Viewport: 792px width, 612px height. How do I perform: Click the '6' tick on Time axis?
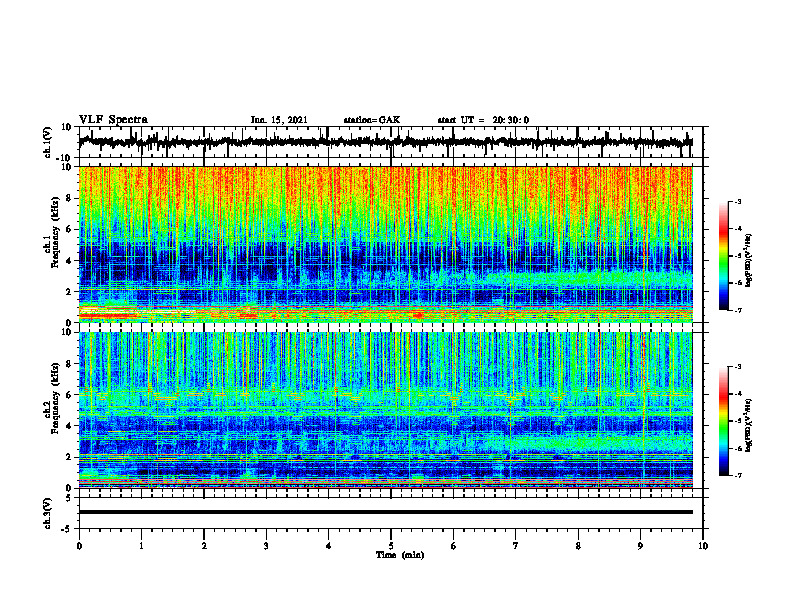(454, 546)
